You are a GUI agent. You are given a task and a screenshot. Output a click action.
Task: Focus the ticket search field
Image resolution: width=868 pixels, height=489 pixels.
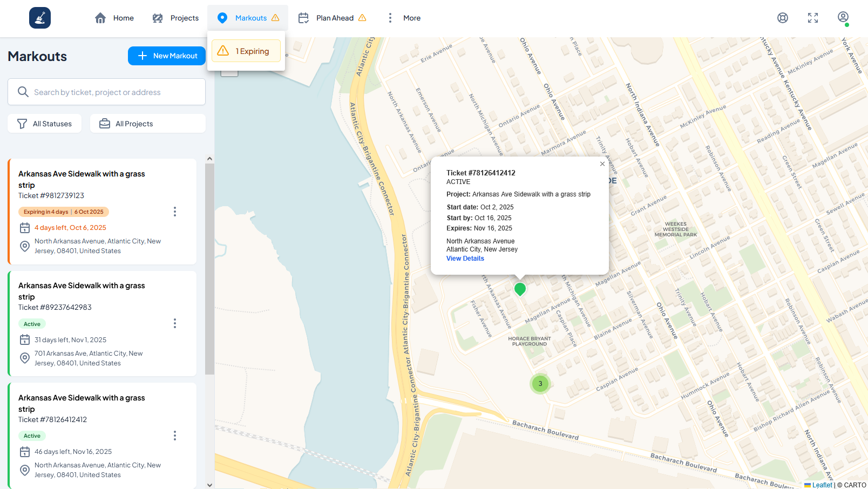tap(106, 92)
